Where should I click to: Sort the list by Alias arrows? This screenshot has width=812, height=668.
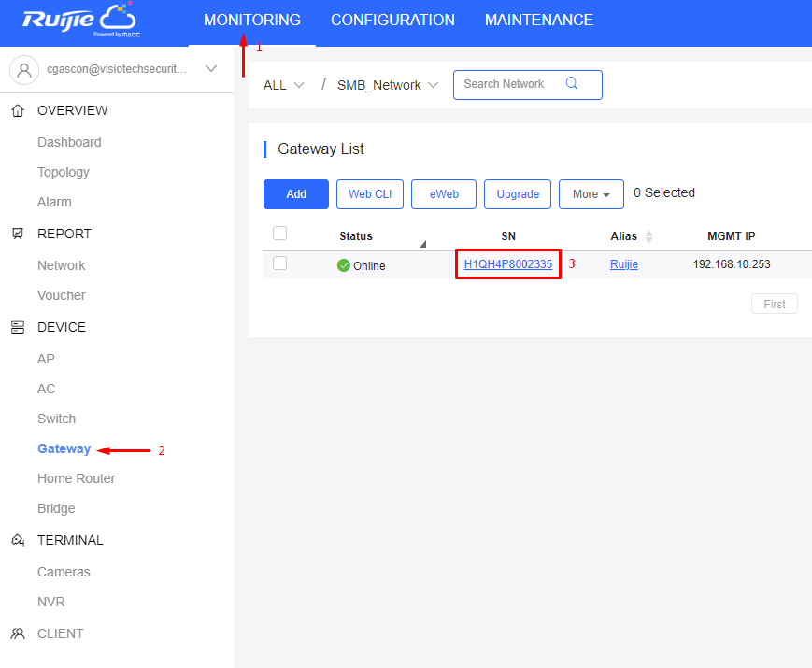tap(648, 236)
